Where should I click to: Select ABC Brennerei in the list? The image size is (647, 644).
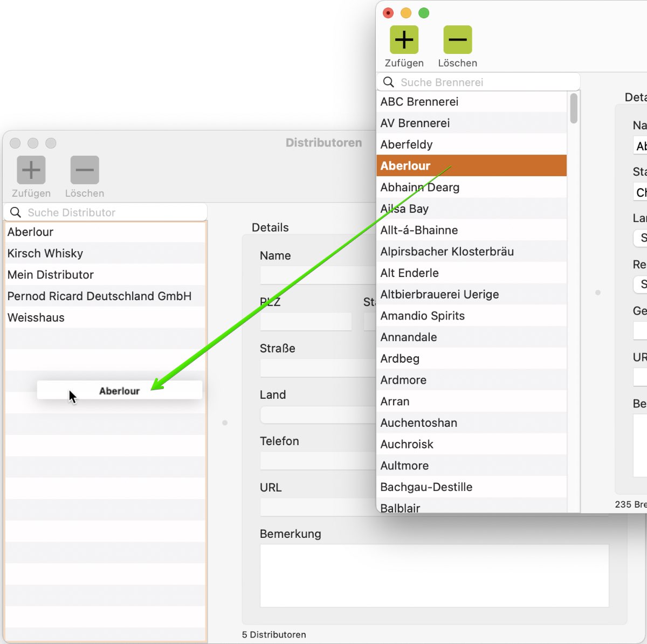coord(472,101)
